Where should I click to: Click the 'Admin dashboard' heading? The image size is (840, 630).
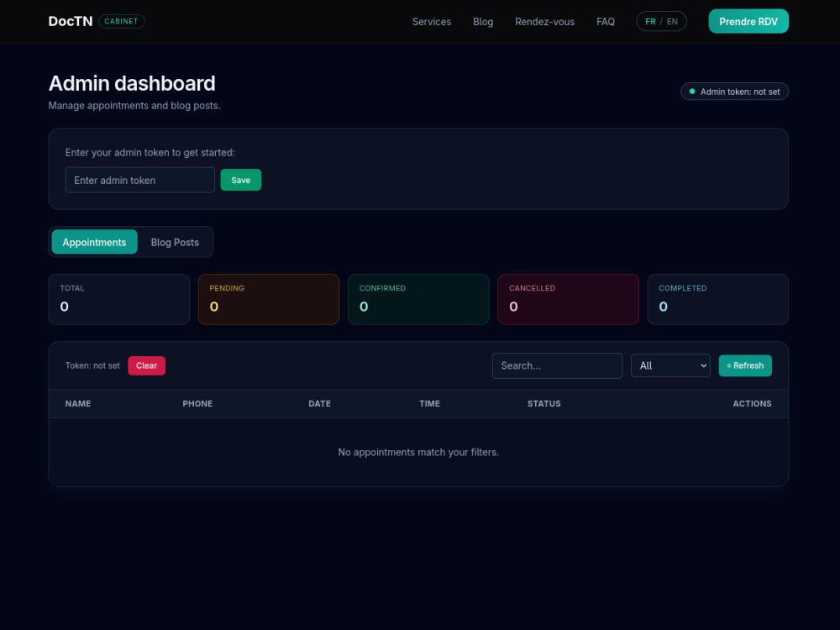pyautogui.click(x=132, y=83)
